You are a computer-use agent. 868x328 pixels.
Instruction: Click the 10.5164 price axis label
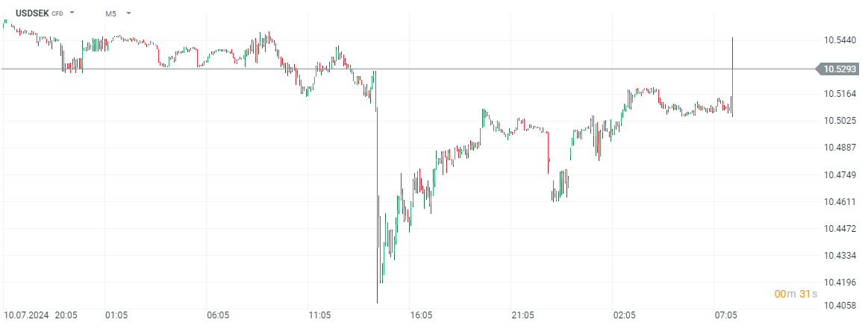pos(840,94)
